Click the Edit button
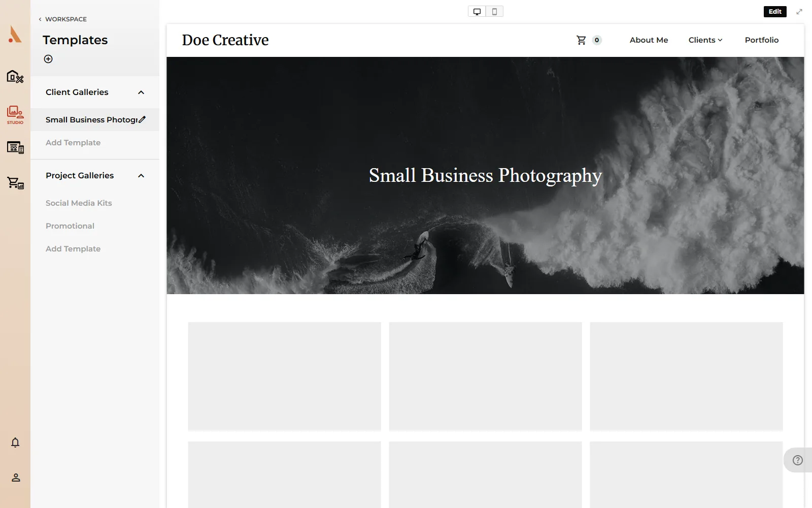 775,12
